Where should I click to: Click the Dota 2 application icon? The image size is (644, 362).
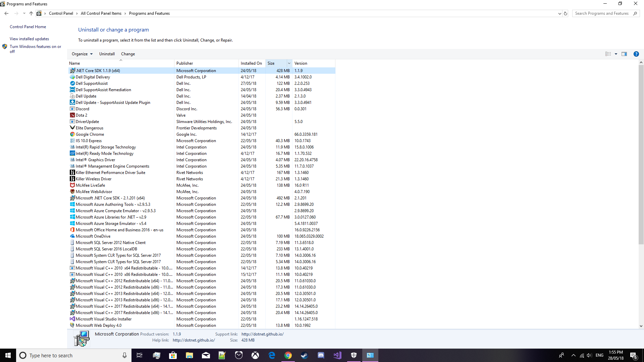point(72,115)
